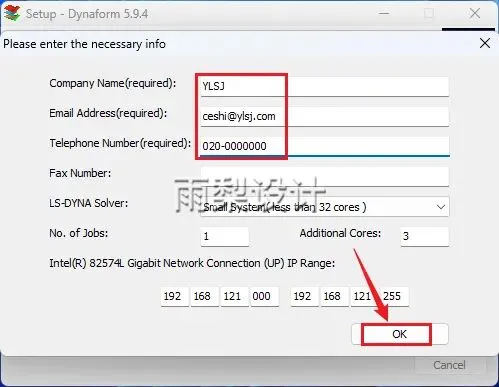
Task: Minimize the Setup - Dynaform window
Action: pos(384,14)
